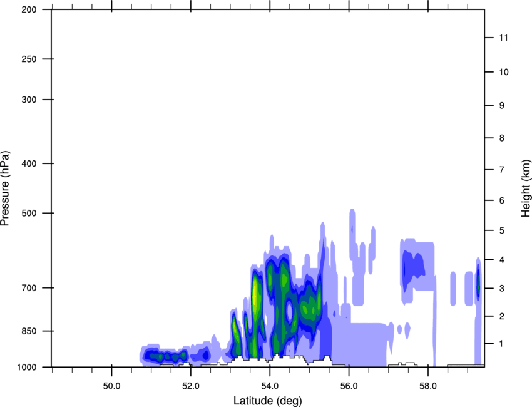Click the 11 km height label
Viewport: 532px width, 407px height.
point(503,38)
